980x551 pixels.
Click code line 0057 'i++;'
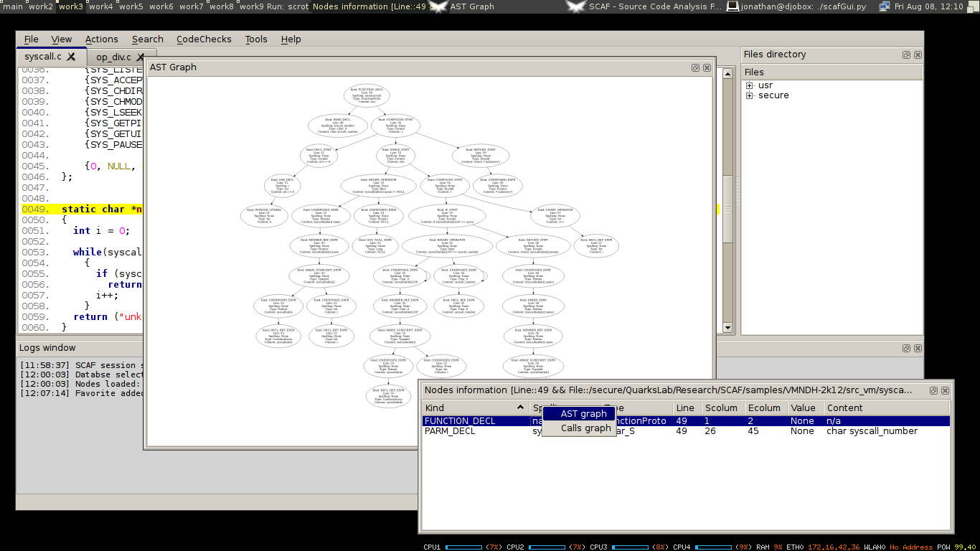coord(108,296)
